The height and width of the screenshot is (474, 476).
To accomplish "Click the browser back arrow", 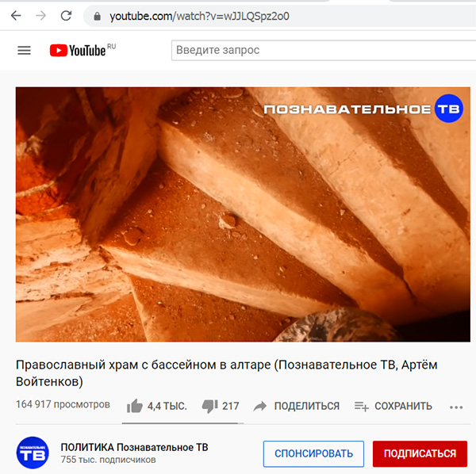I will pos(16,16).
